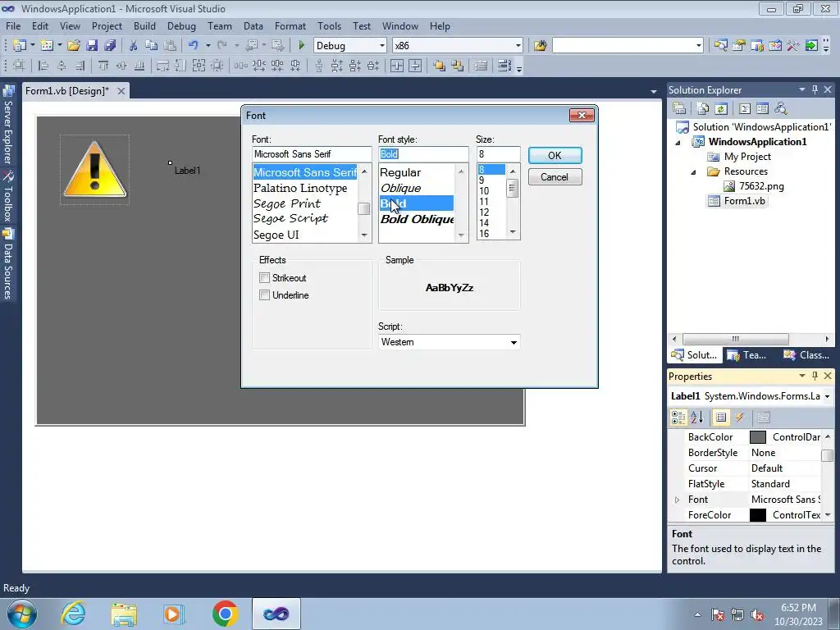Select Bold Oblique font style
840x630 pixels.
click(x=417, y=219)
